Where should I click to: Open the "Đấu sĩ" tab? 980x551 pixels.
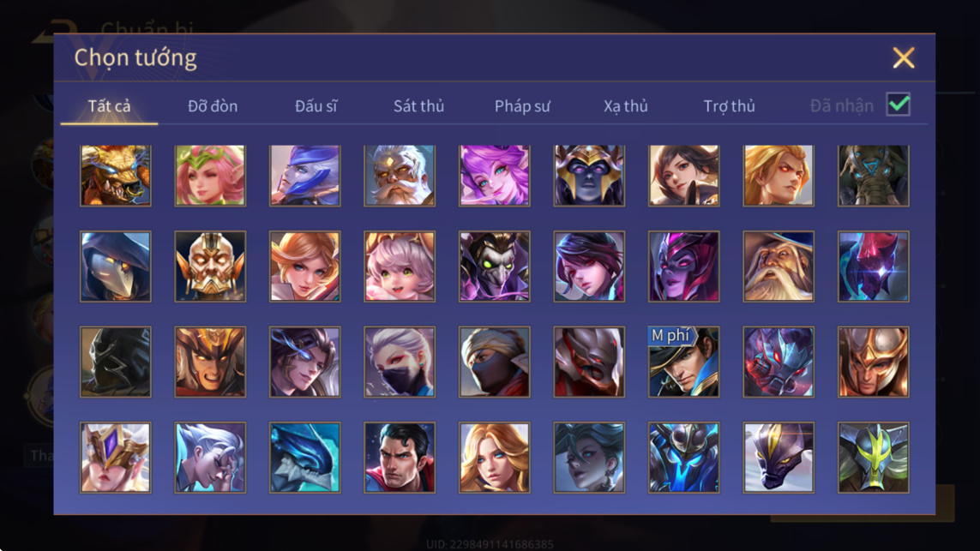(316, 106)
